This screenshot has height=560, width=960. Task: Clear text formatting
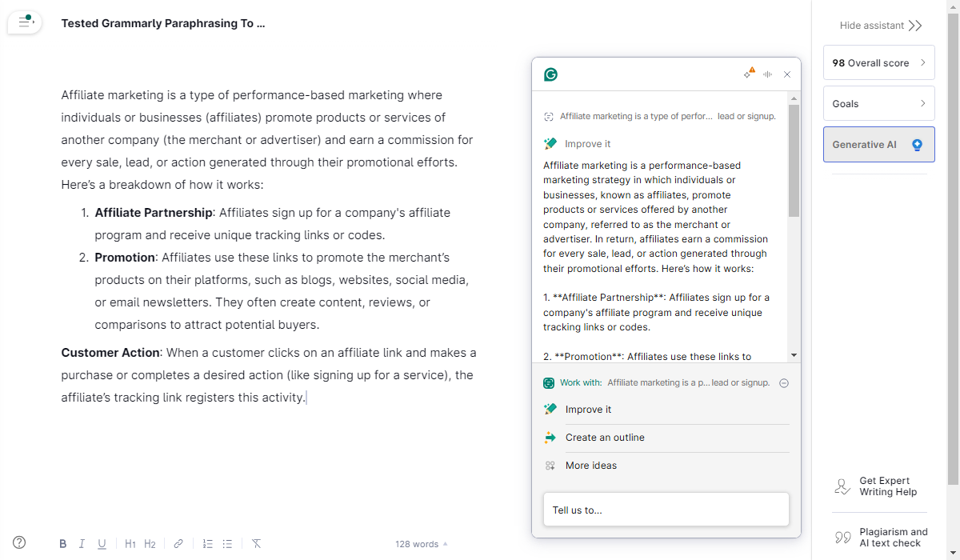coord(256,544)
